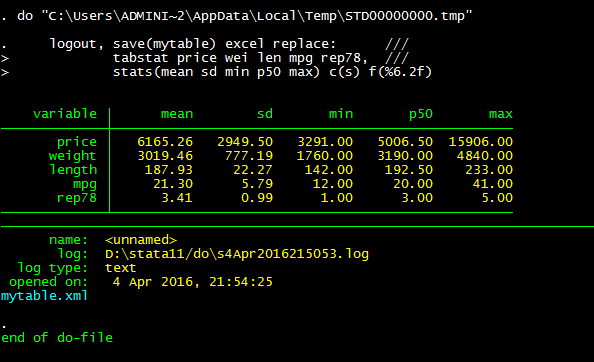
Task: Select the 'min' column header
Action: tap(341, 114)
